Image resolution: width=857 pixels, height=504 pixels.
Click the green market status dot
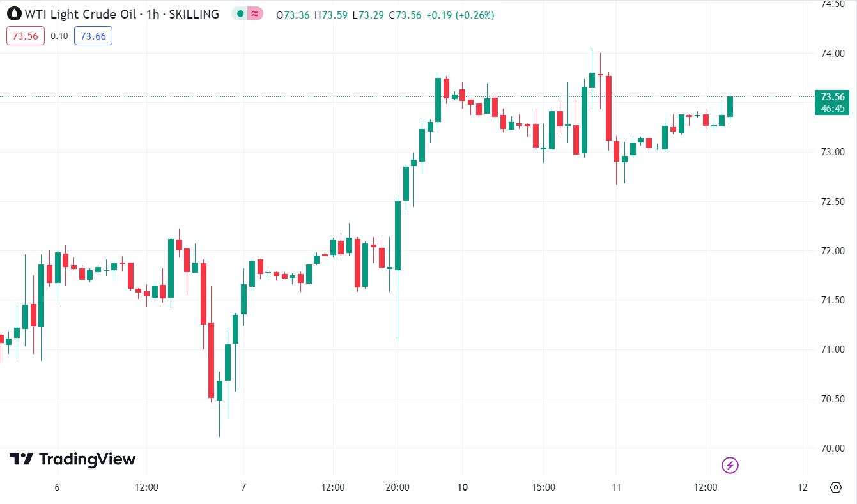pos(240,14)
